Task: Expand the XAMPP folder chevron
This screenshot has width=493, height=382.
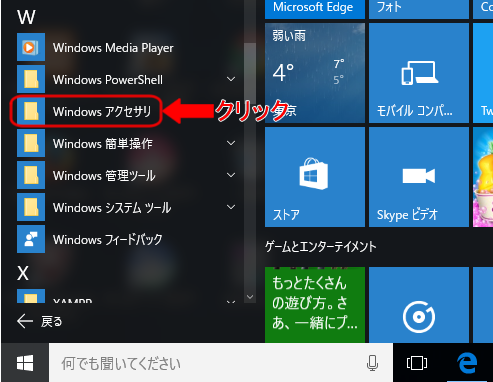Action: pos(231,302)
